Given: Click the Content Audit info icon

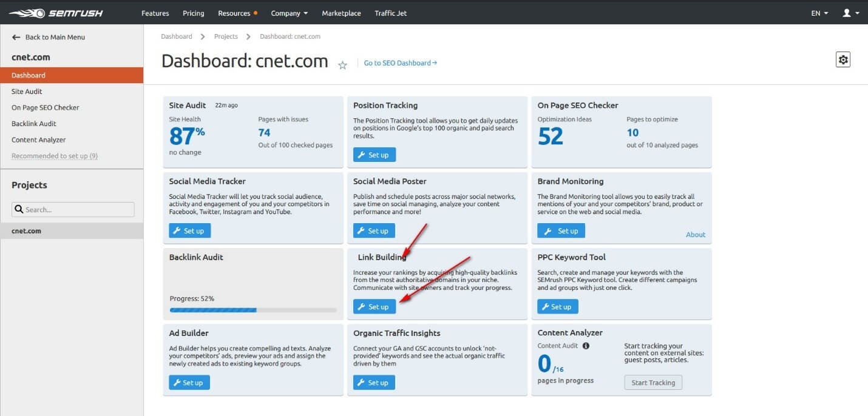Looking at the screenshot, I should pyautogui.click(x=586, y=346).
